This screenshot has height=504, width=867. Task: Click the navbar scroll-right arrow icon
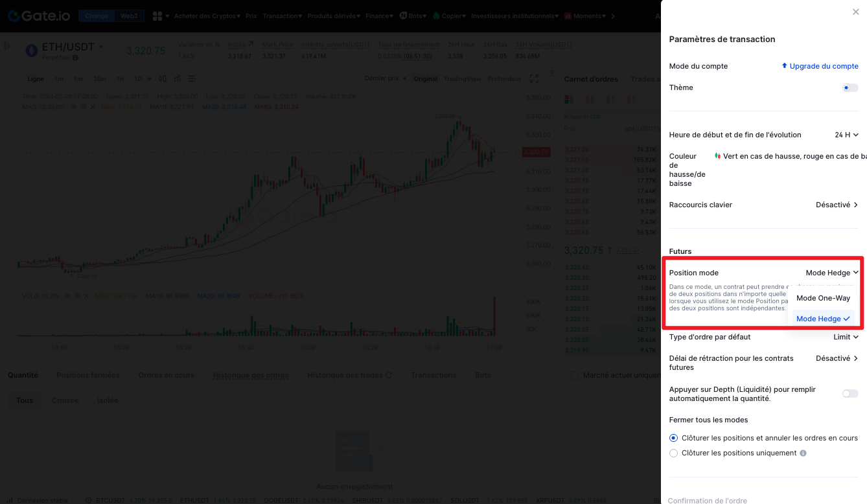(613, 16)
